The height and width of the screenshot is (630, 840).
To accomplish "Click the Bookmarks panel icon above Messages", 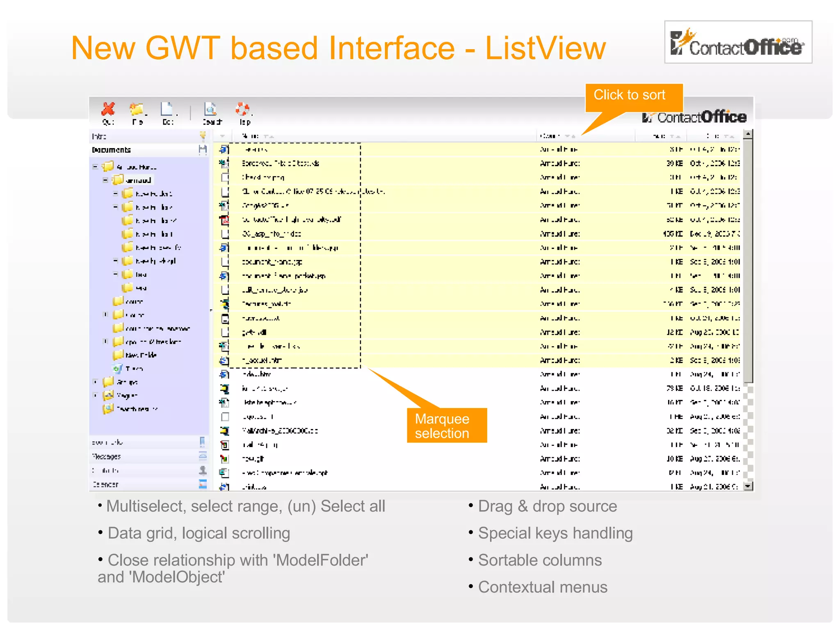I will pyautogui.click(x=202, y=442).
